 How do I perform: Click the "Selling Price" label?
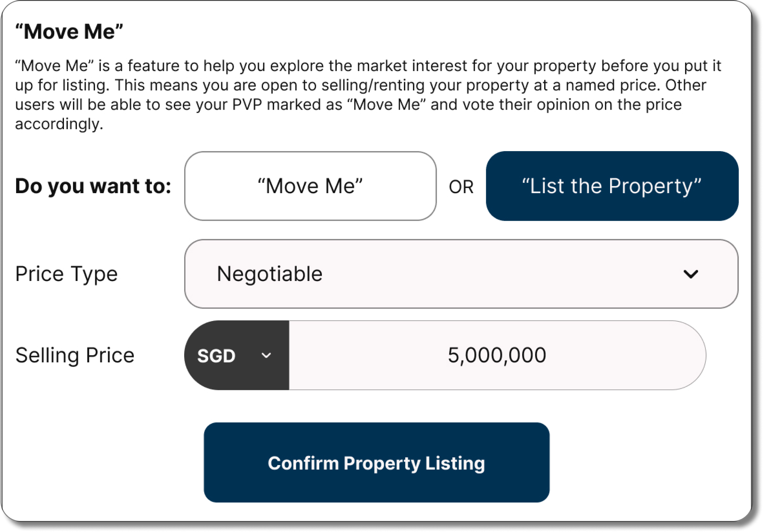pos(75,355)
